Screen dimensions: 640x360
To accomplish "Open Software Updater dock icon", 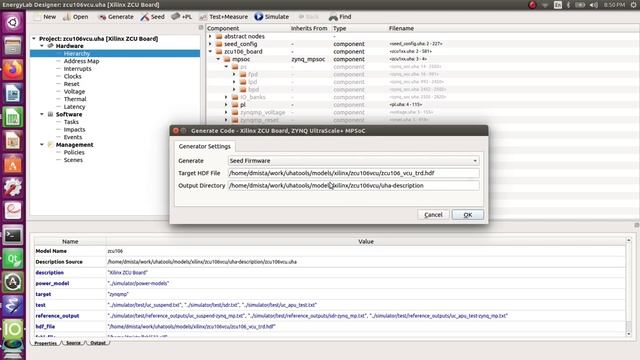I will [x=13, y=282].
